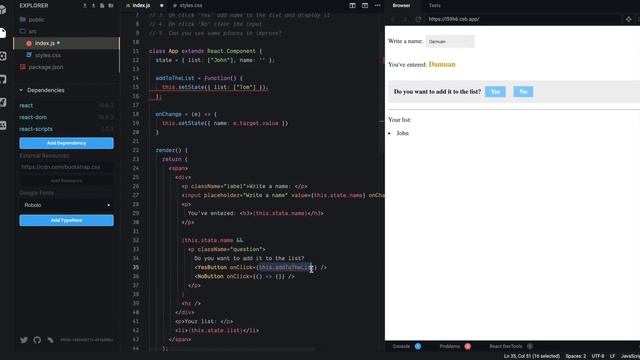Click the horizontal editor scrollbar
The height and width of the screenshot is (360, 640).
pyautogui.click(x=232, y=349)
